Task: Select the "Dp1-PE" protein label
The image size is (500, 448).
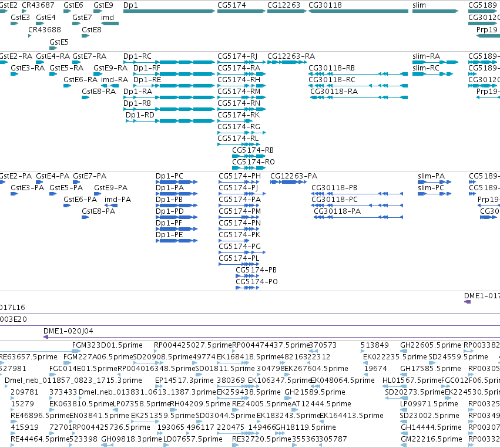Action: coord(169,234)
